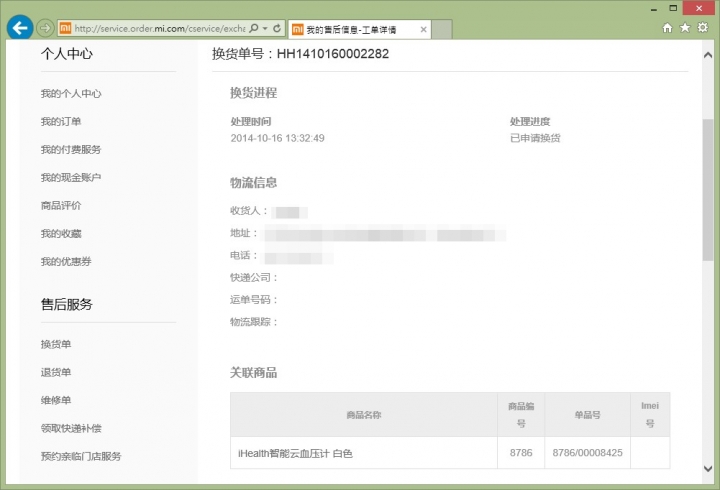Open 换货单 under 售后服务
The height and width of the screenshot is (490, 720).
56,344
